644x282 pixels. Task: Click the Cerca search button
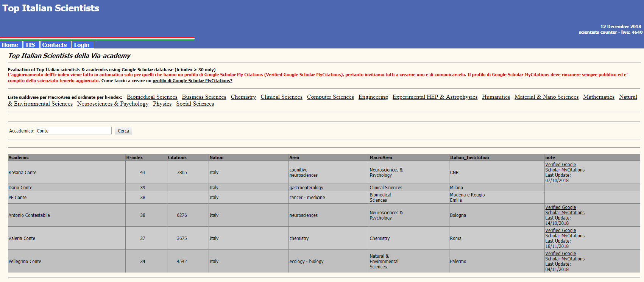pyautogui.click(x=123, y=131)
